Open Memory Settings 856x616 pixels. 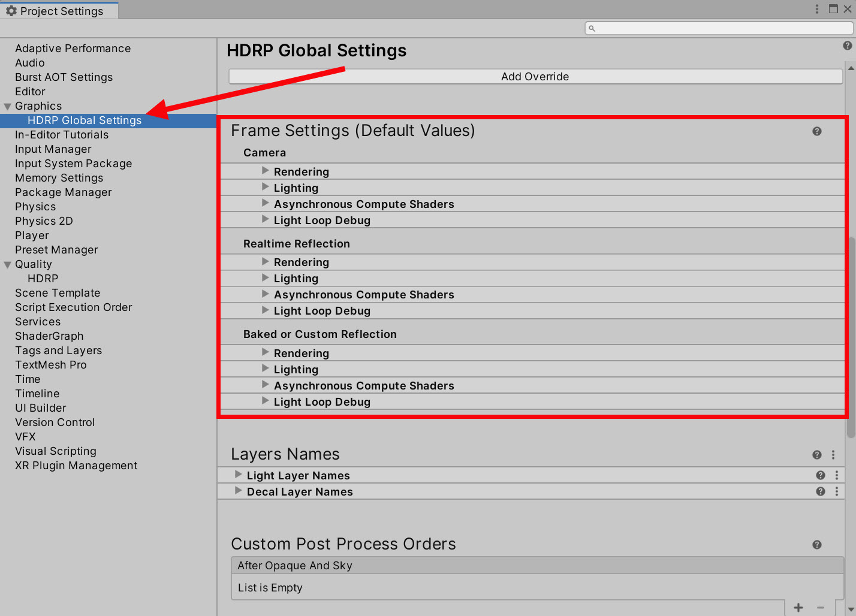pyautogui.click(x=59, y=178)
